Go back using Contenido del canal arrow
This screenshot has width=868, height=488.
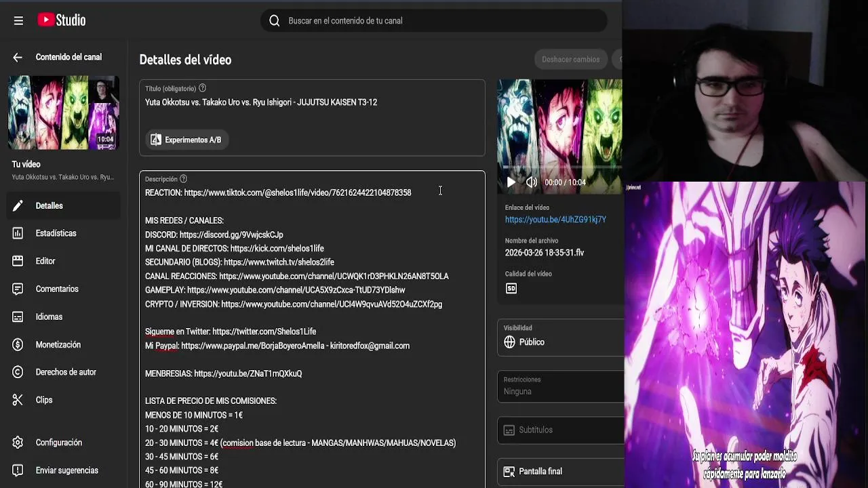click(x=18, y=58)
